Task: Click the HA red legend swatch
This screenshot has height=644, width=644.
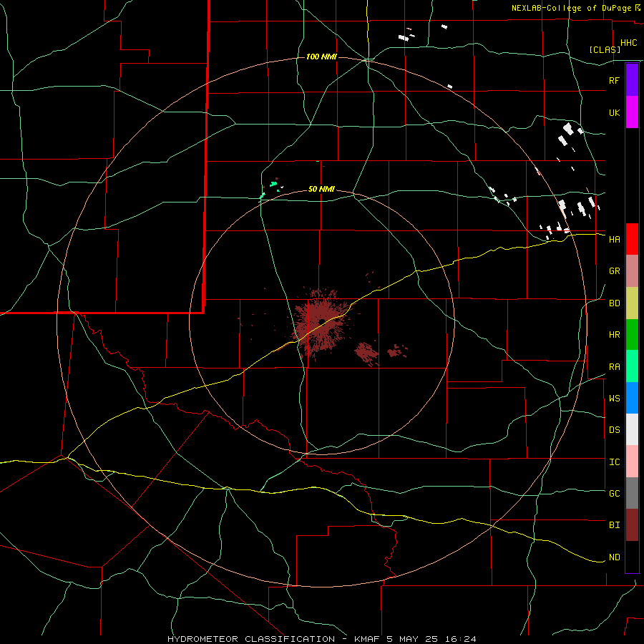Action: pos(632,239)
